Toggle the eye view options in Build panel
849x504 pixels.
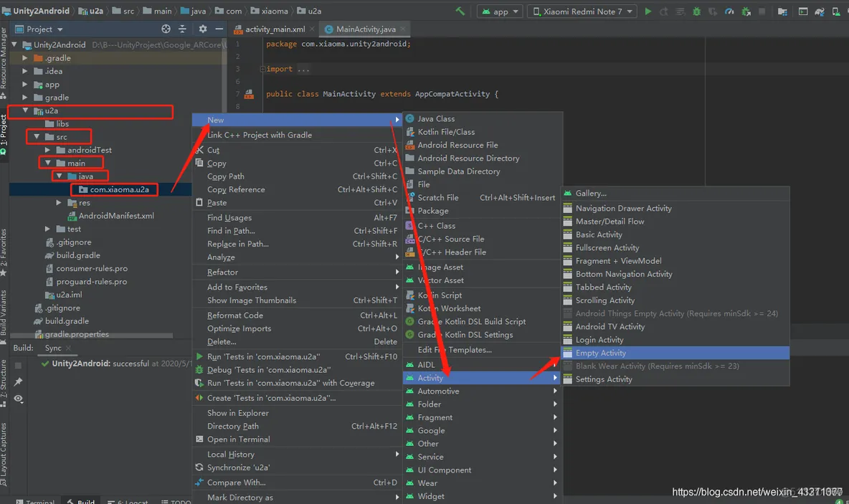[x=19, y=399]
